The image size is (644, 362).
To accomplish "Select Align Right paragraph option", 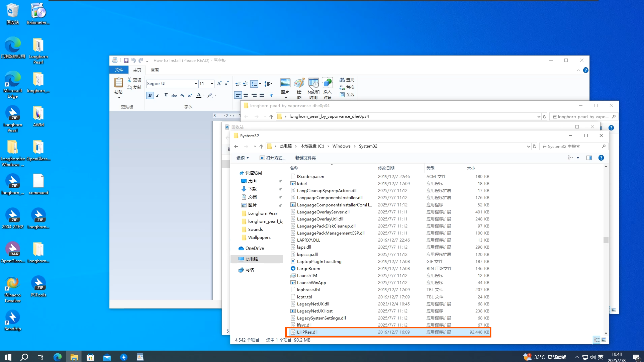I will [254, 95].
